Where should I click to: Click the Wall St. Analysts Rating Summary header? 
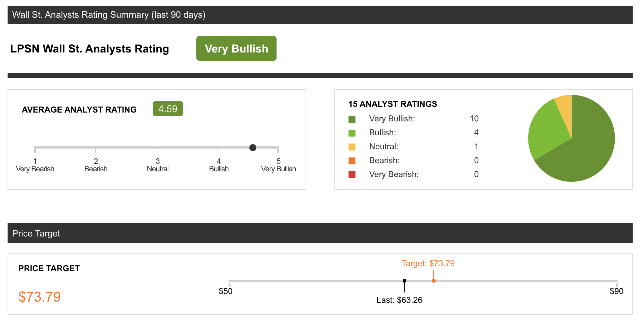109,14
